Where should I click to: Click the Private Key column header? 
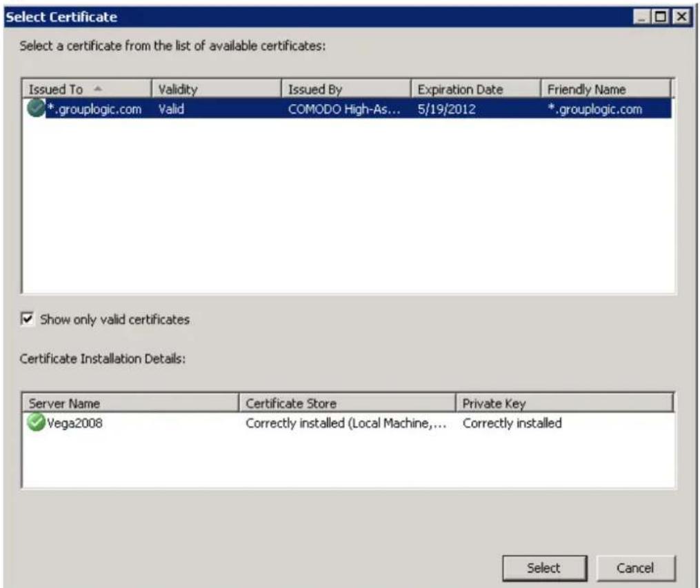(564, 403)
